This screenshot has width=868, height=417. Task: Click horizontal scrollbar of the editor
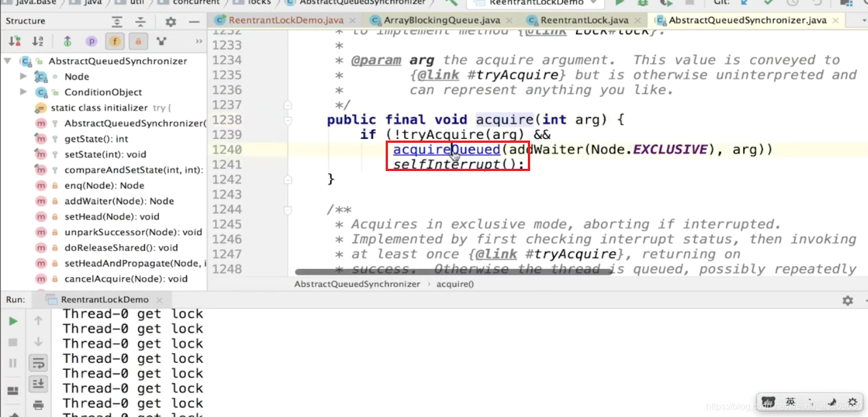coord(453,271)
